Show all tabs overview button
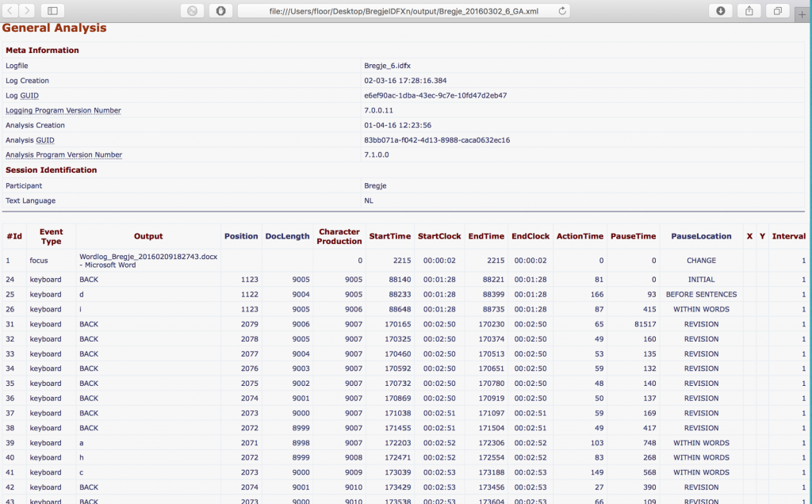Screen dimensions: 812x504 click(x=777, y=10)
